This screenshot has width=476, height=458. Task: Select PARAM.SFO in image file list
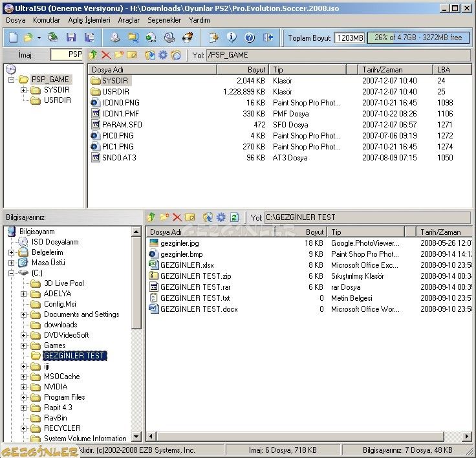[116, 125]
